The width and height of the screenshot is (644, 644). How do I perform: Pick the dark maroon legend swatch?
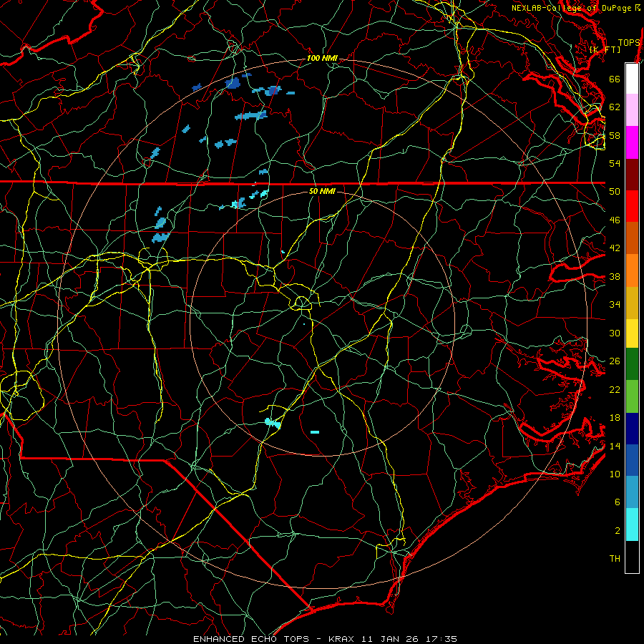click(x=632, y=175)
